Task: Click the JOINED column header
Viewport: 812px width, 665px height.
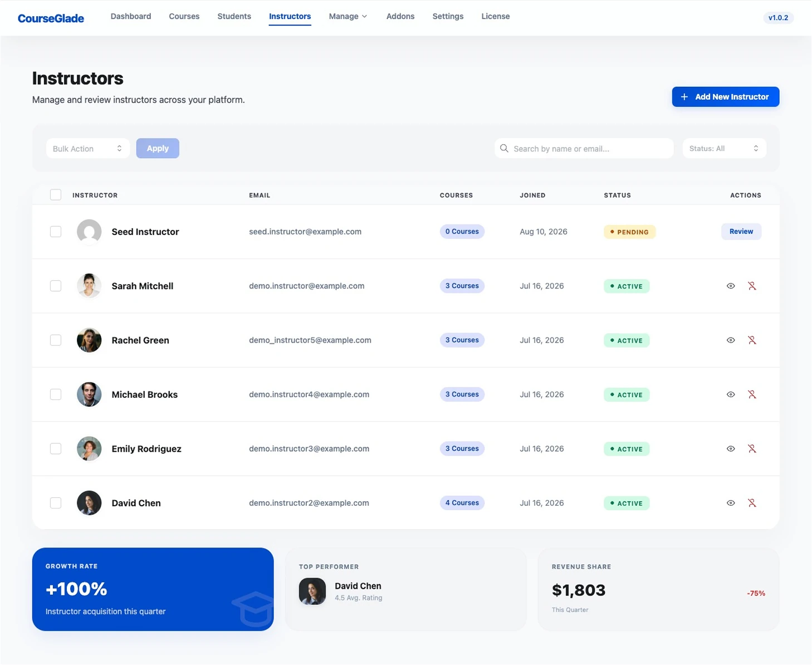Action: click(x=532, y=195)
